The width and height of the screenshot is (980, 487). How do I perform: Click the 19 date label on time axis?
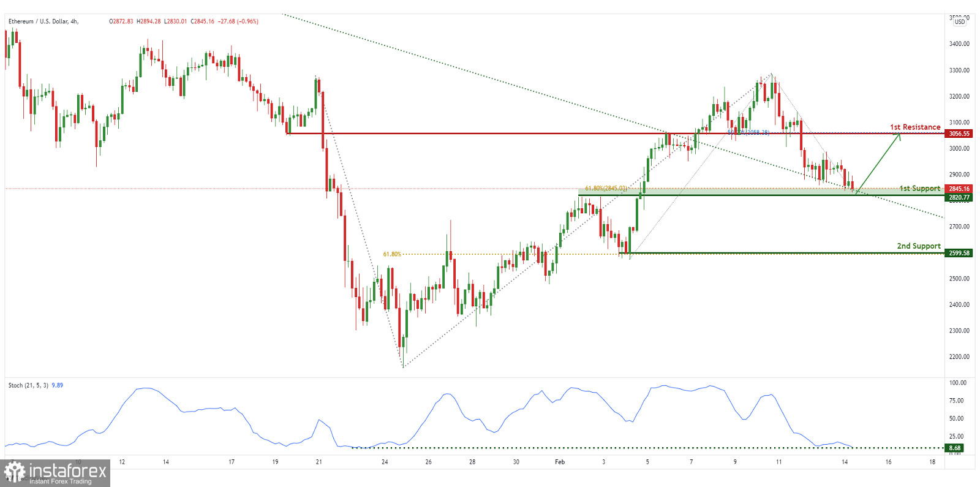pos(275,462)
